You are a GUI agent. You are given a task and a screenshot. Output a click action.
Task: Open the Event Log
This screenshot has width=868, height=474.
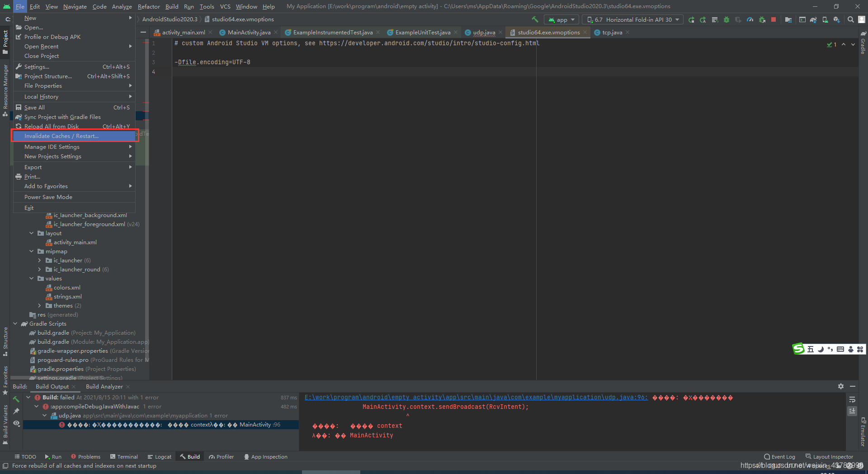(x=779, y=456)
